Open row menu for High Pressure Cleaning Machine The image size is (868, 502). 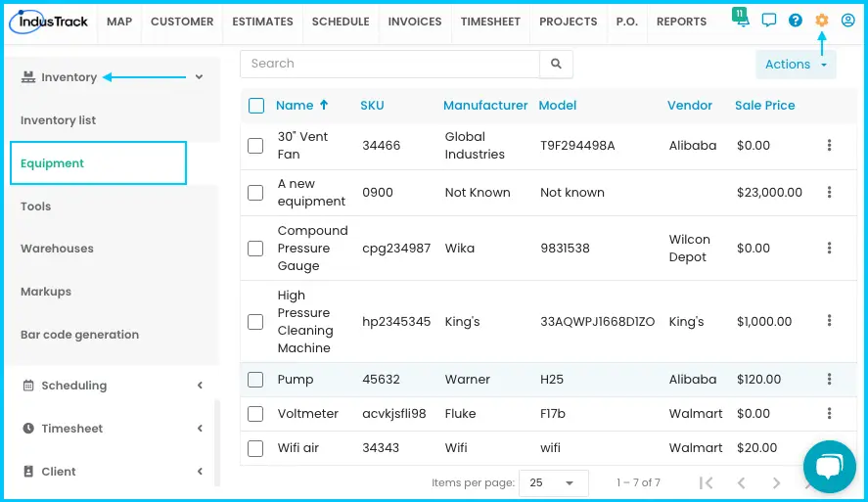(829, 320)
